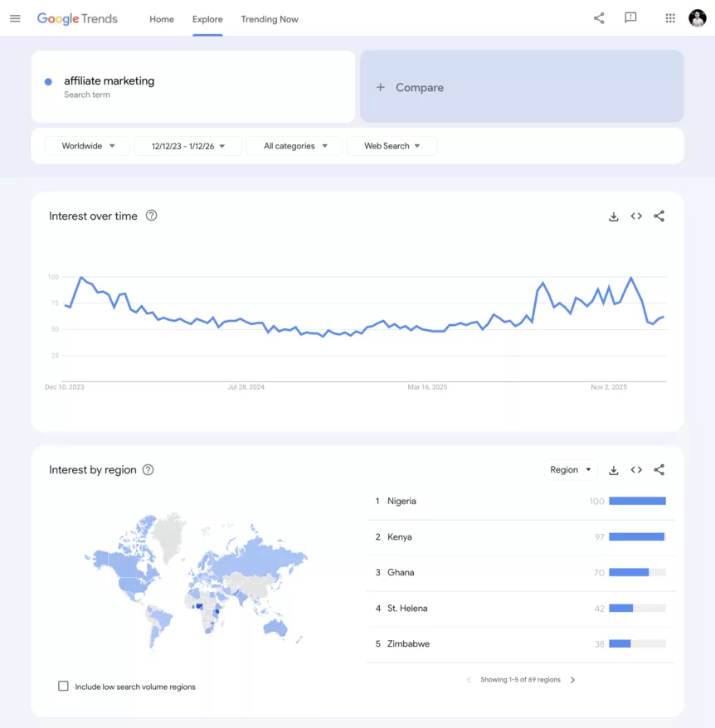Click the embed code icon for Interest over time
This screenshot has height=728, width=715.
pyautogui.click(x=636, y=216)
